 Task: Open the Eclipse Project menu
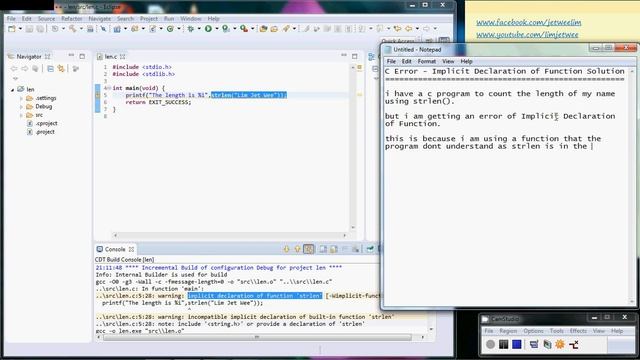(149, 19)
